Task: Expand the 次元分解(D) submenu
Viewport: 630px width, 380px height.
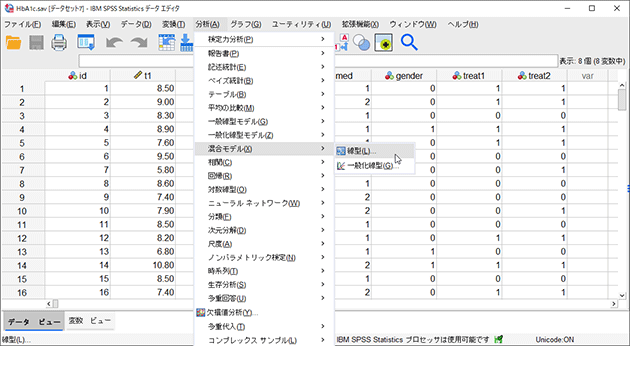Action: pyautogui.click(x=264, y=231)
